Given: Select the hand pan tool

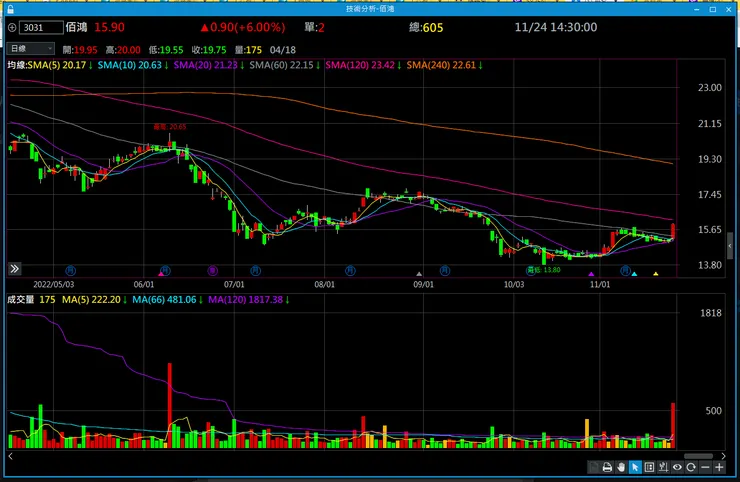Looking at the screenshot, I should (x=621, y=467).
